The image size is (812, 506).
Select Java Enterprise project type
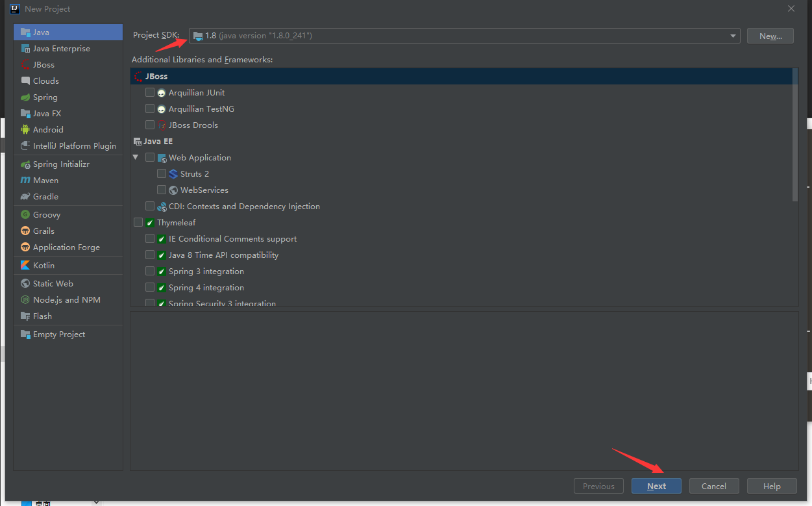pyautogui.click(x=68, y=48)
